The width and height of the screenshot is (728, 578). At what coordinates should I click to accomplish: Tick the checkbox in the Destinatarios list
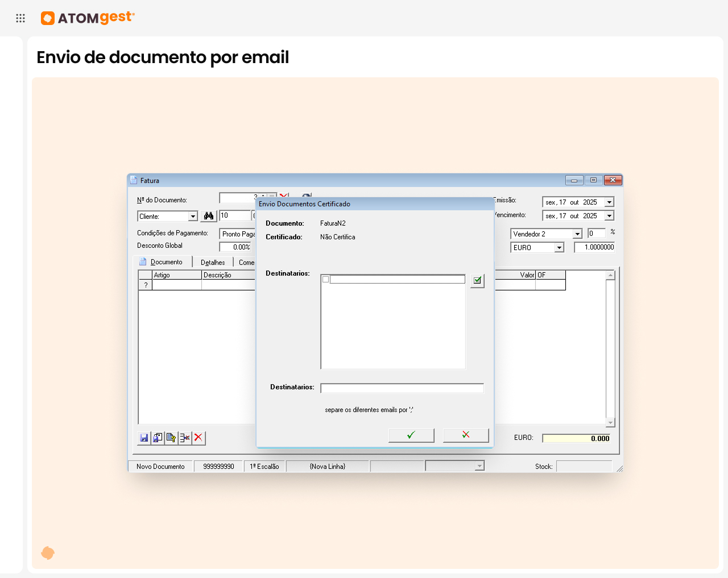(326, 280)
